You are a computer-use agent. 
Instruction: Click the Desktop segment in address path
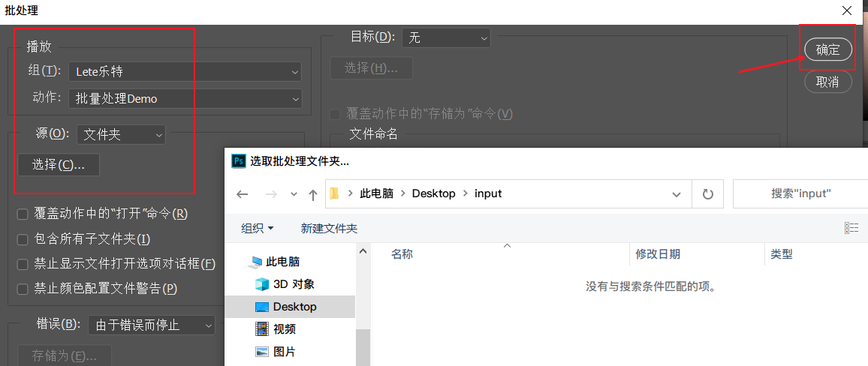click(x=434, y=193)
